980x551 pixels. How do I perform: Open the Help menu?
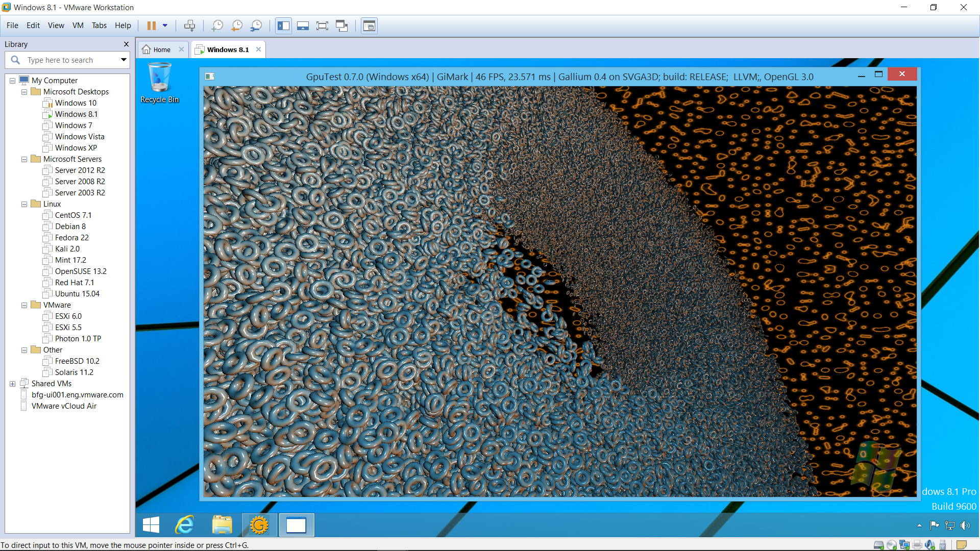tap(123, 26)
